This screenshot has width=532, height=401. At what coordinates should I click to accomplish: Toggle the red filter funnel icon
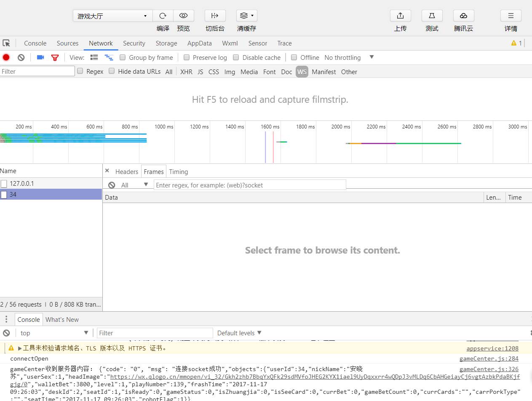[x=55, y=58]
